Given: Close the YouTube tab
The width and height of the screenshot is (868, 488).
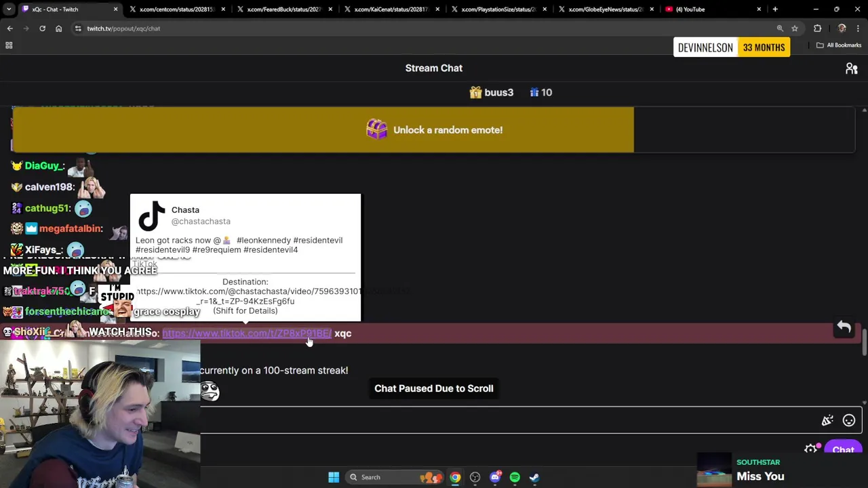Looking at the screenshot, I should point(759,9).
